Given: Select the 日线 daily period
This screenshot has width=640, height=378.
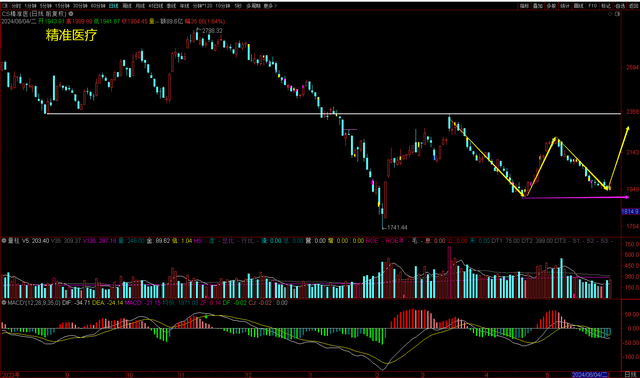Looking at the screenshot, I should click(x=114, y=6).
